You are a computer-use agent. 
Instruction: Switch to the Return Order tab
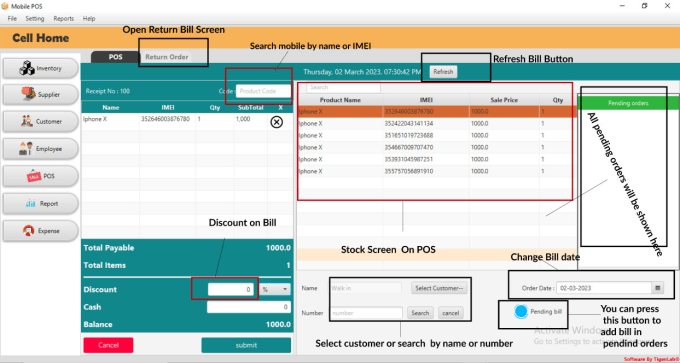pyautogui.click(x=167, y=57)
